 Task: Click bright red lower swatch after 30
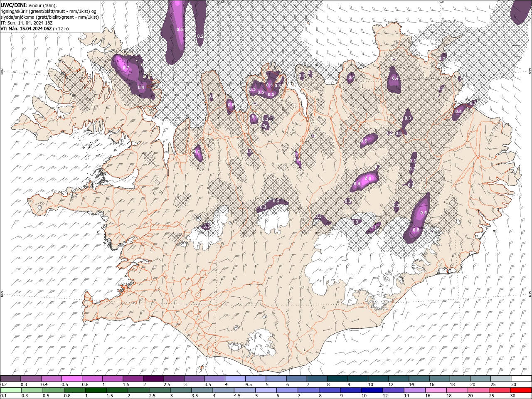tap(520, 390)
